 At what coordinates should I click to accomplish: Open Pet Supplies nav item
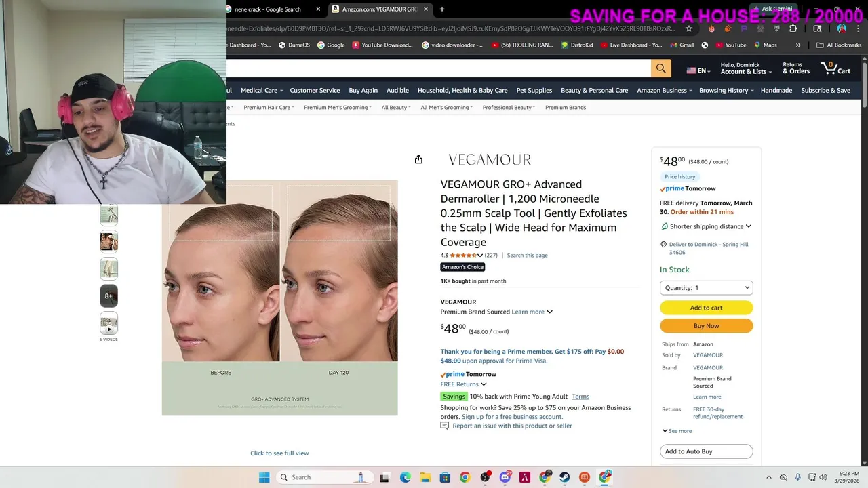tap(534, 90)
